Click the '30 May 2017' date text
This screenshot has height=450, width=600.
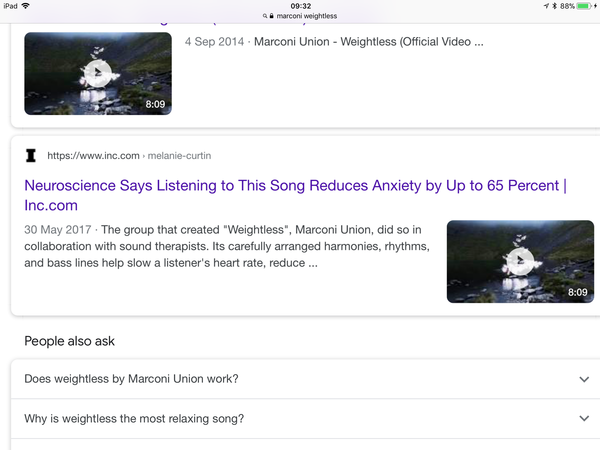coord(58,230)
